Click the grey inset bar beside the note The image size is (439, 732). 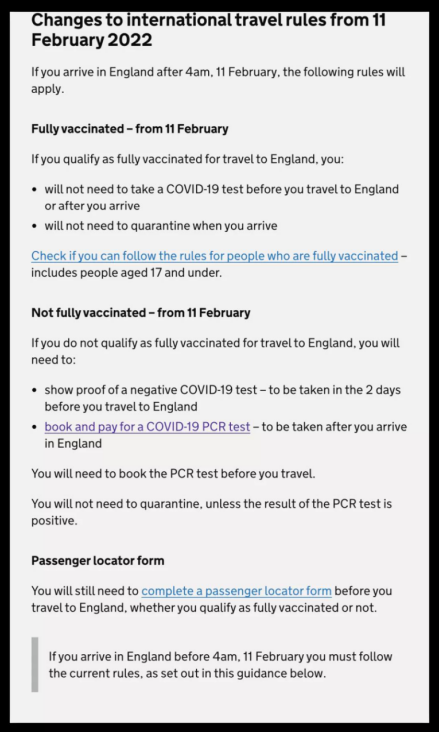point(35,664)
